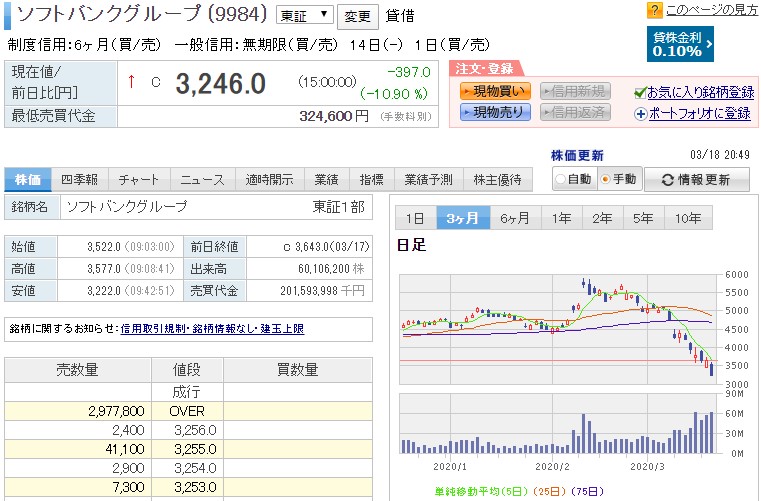The height and width of the screenshot is (501, 761).
Task: Click the question mark help icon
Action: [654, 10]
